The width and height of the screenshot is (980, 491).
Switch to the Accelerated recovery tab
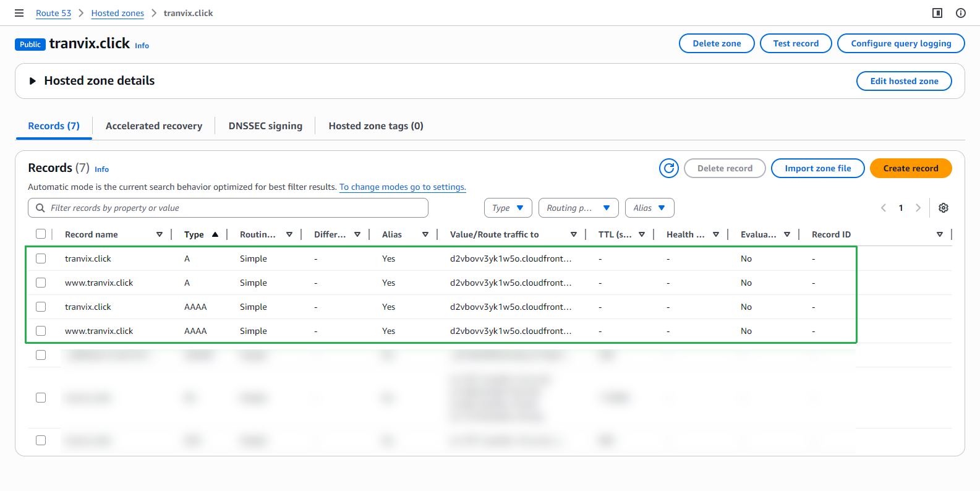coord(154,126)
